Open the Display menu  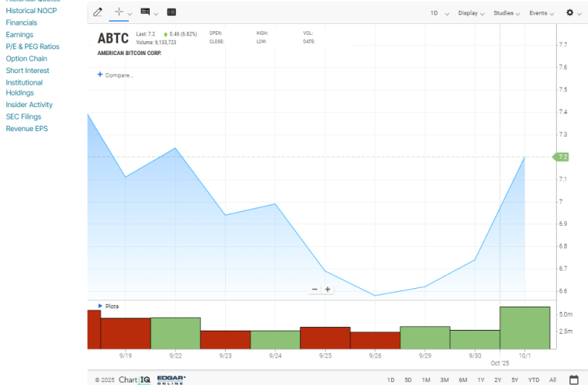tap(471, 13)
